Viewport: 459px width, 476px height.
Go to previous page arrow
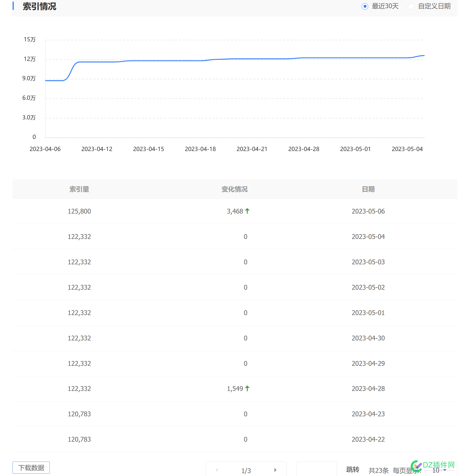tap(217, 470)
